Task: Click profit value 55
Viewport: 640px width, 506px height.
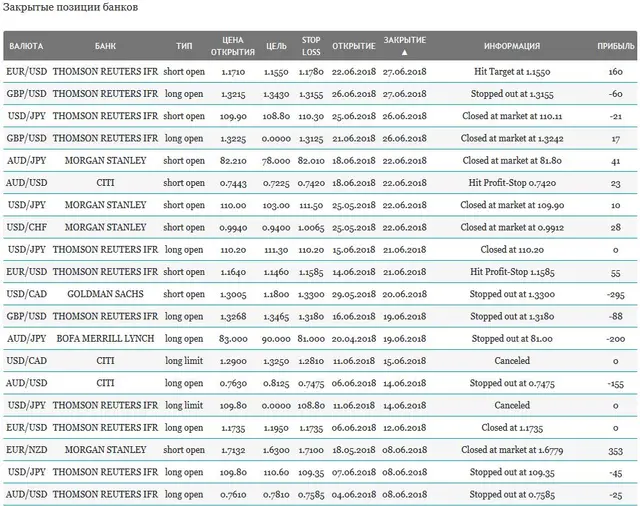Action: tap(616, 273)
